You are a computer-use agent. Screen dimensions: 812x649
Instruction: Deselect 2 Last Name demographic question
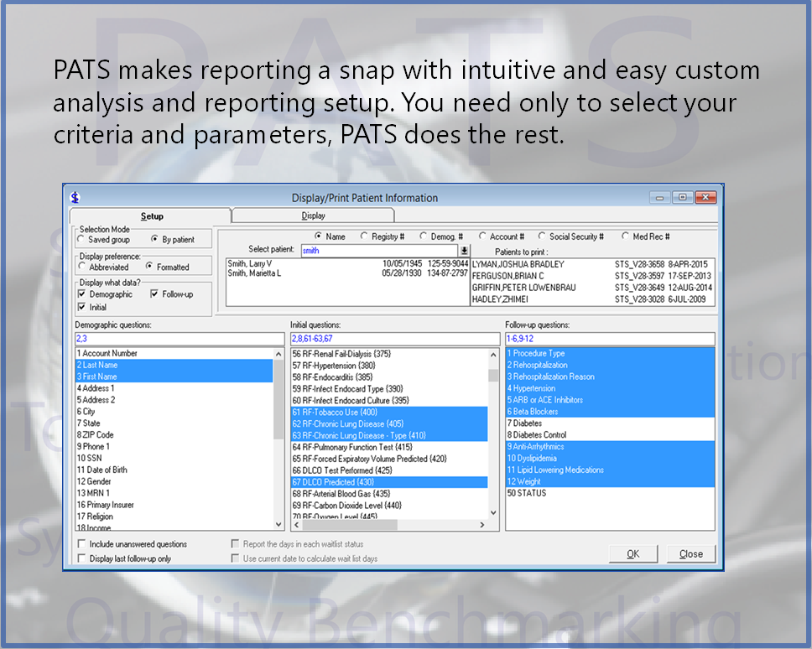pyautogui.click(x=174, y=365)
